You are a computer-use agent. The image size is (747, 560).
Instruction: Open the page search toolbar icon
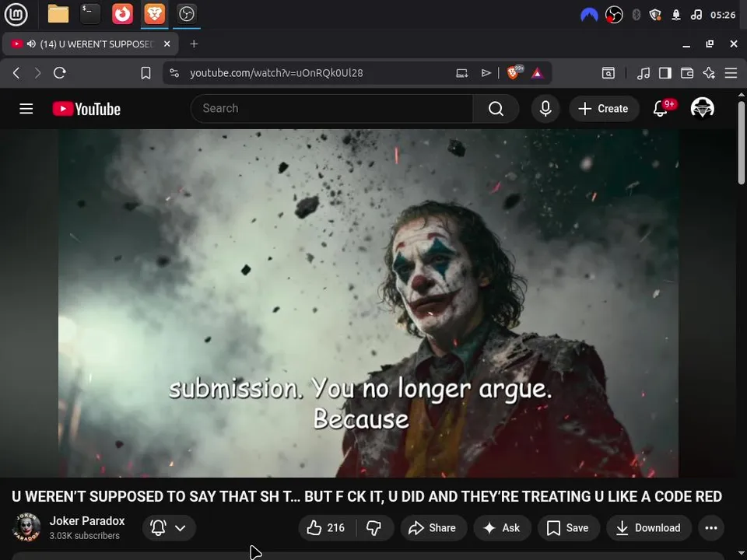pos(608,73)
